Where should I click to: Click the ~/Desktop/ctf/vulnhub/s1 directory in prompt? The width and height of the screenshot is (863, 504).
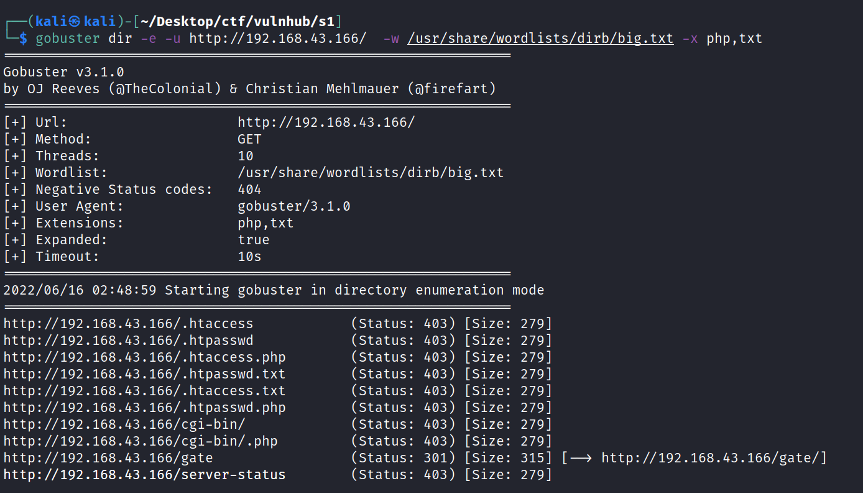click(x=238, y=22)
